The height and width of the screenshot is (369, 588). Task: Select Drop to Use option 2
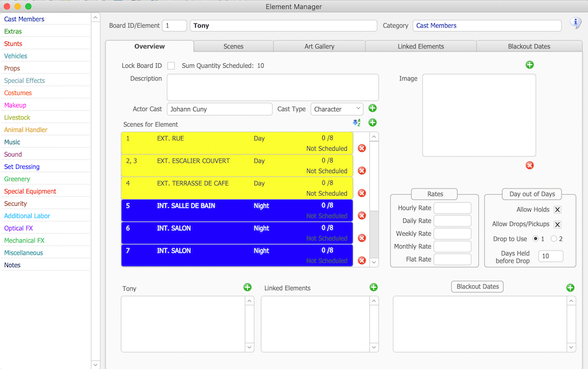pos(554,239)
